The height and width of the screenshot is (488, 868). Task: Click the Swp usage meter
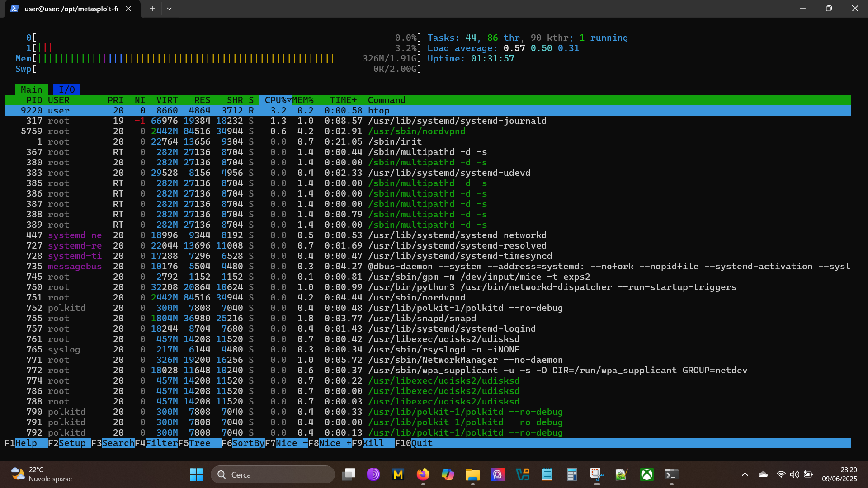click(x=218, y=69)
